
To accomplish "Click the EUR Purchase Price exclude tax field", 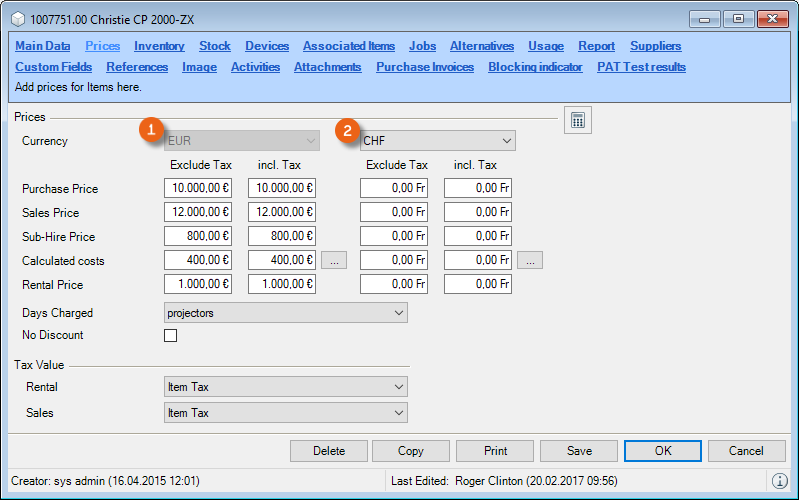I will [x=198, y=189].
